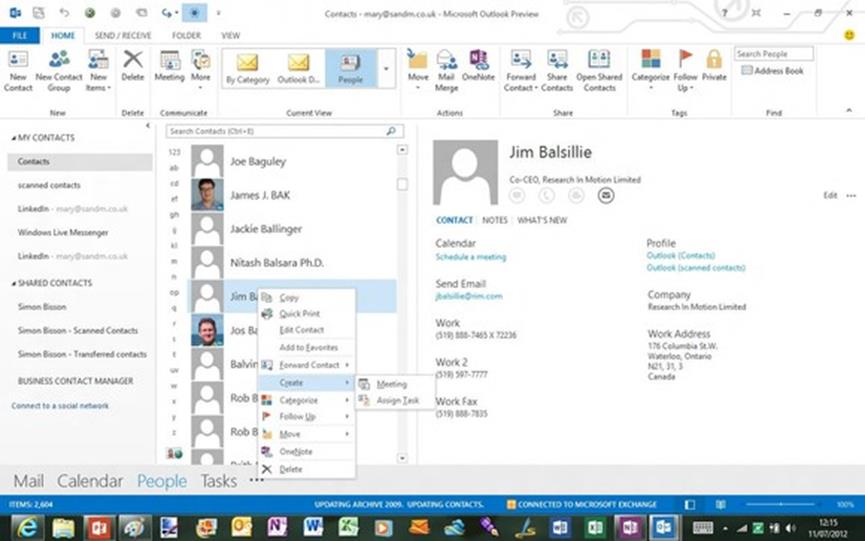Go to Mail in the navigation bar
Screen dimensions: 865x541
(x=29, y=481)
